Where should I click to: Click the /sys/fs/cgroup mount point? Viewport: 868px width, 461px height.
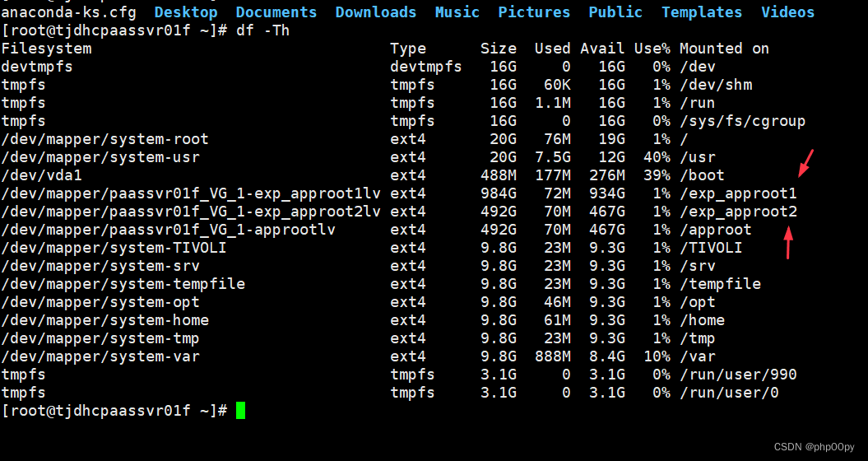[x=742, y=121]
